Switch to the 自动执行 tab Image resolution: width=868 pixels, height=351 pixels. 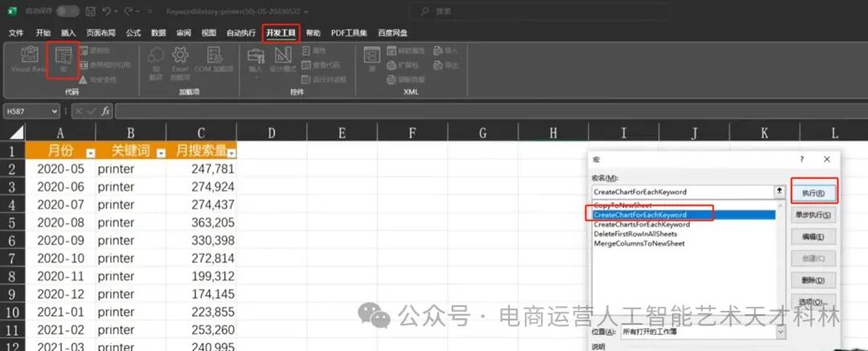[x=241, y=33]
